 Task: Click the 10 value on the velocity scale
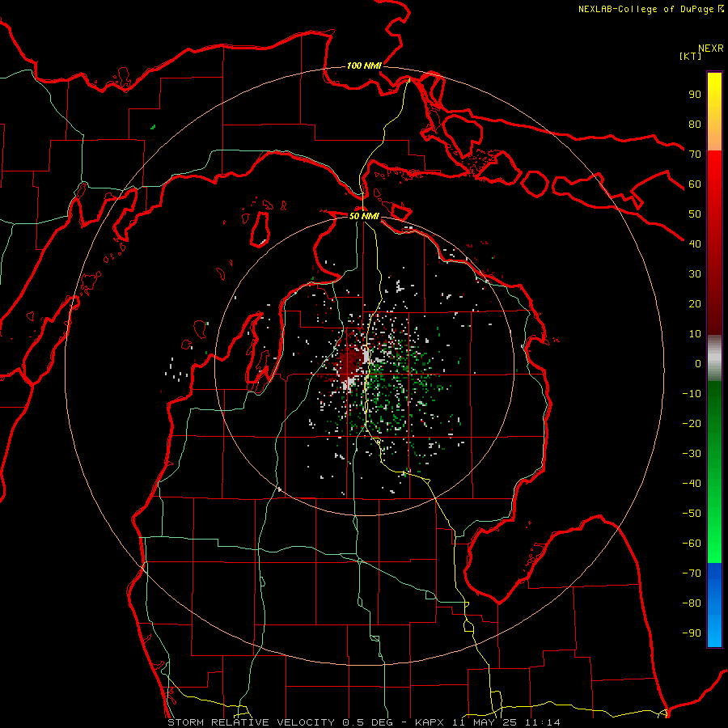tap(695, 334)
